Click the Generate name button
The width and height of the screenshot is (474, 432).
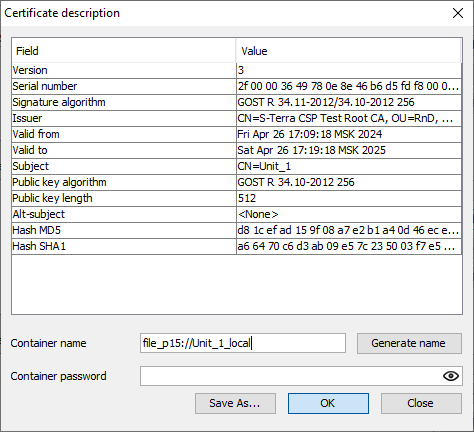pyautogui.click(x=409, y=343)
